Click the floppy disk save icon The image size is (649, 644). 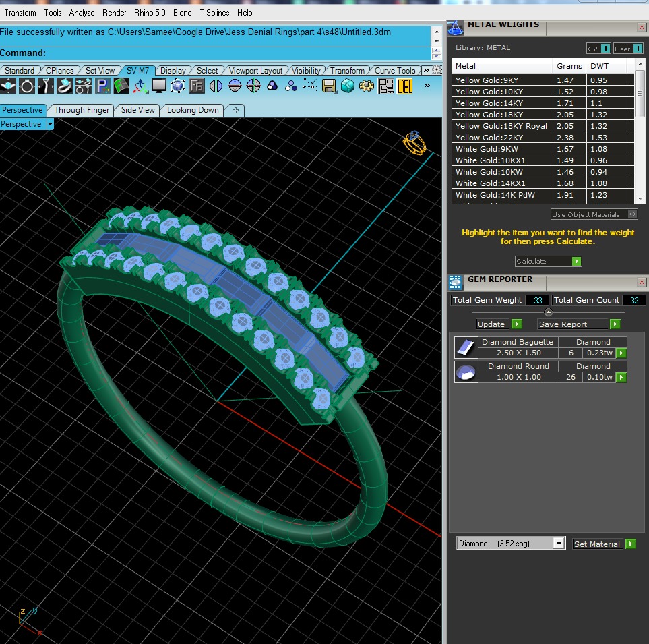329,86
